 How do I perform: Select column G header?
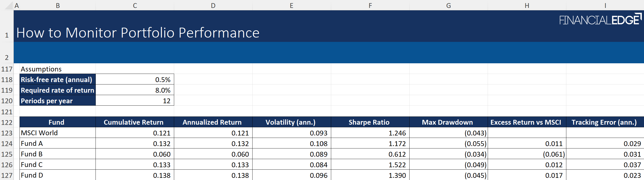(448, 6)
